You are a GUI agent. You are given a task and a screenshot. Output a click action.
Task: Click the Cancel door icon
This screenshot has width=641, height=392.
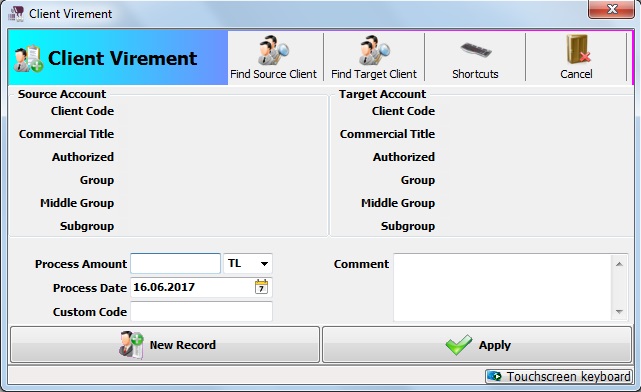578,49
